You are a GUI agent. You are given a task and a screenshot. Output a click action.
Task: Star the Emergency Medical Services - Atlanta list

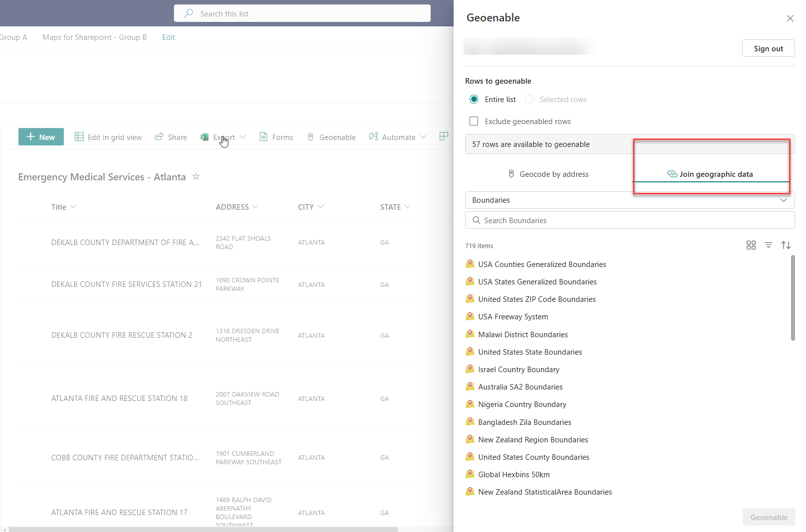[196, 176]
